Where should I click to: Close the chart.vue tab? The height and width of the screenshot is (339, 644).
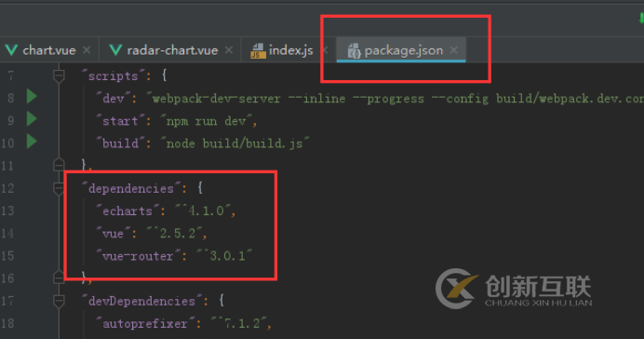(x=87, y=50)
